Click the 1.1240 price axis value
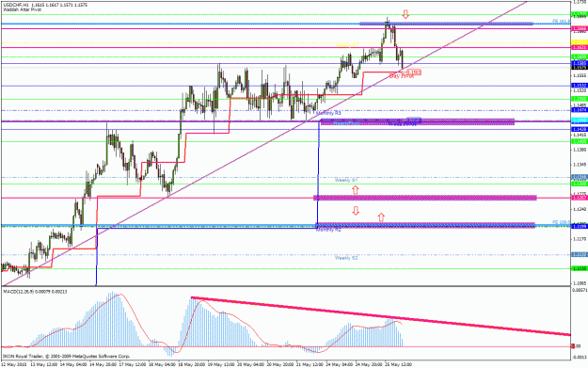Image resolution: width=588 pixels, height=368 pixels. tap(580, 209)
